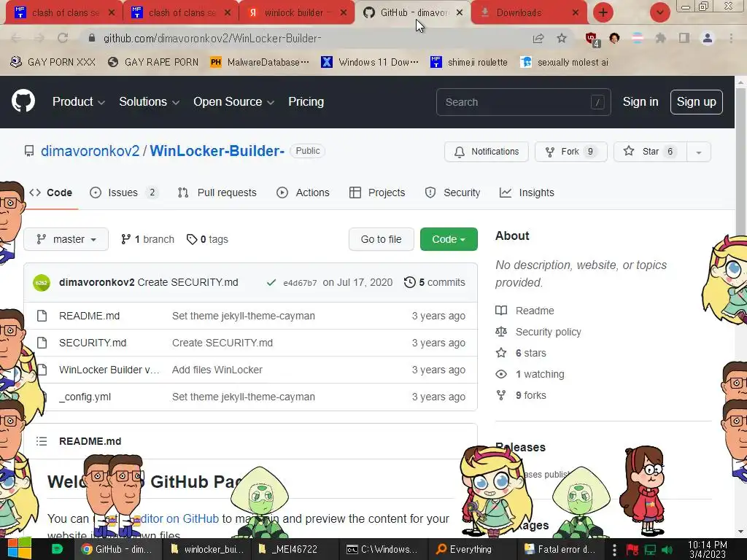Open the tab search dropdown circle

click(x=659, y=12)
